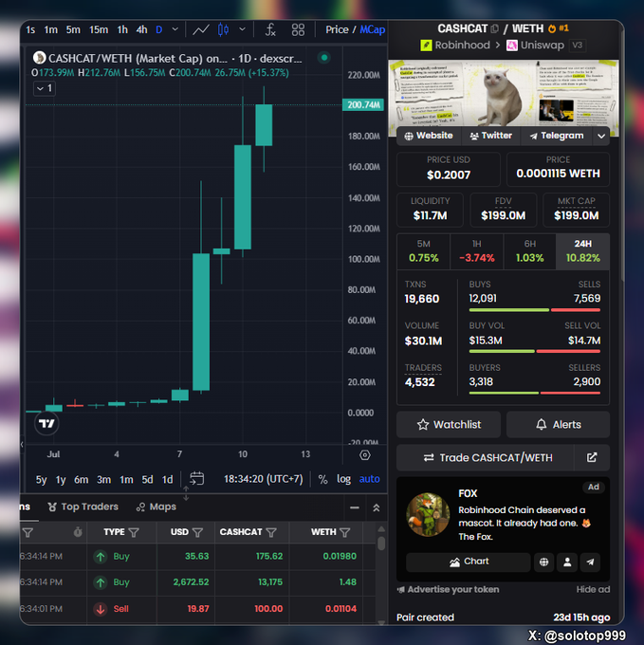644x645 pixels.
Task: Toggle log scale on chart
Action: 343,479
